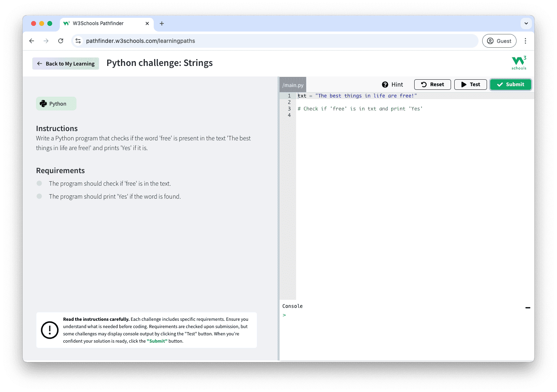
Task: Click line 4 in the code editor
Action: click(x=364, y=115)
